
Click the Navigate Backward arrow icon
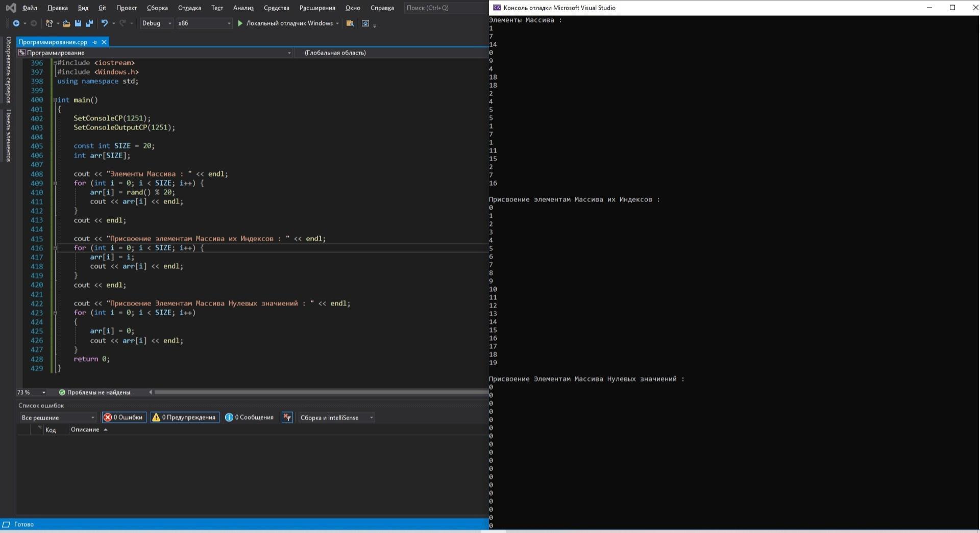(x=16, y=23)
